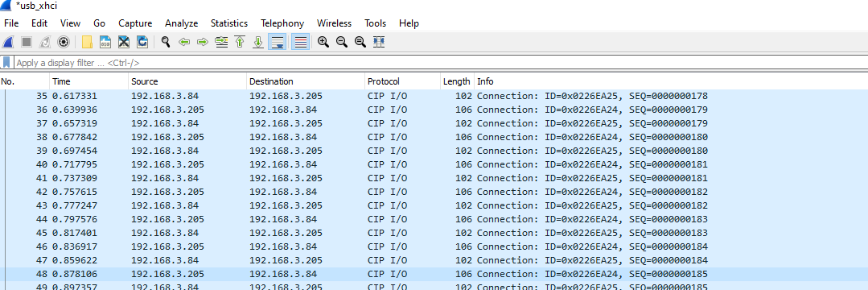Viewport: 868px width, 290px height.
Task: Select packet with time 0.757615
Action: click(434, 191)
